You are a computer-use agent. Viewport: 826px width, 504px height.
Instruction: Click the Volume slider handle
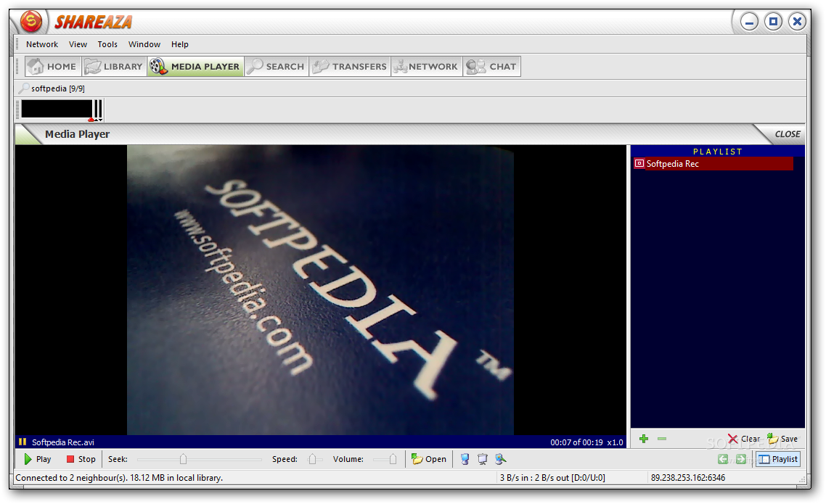click(393, 459)
